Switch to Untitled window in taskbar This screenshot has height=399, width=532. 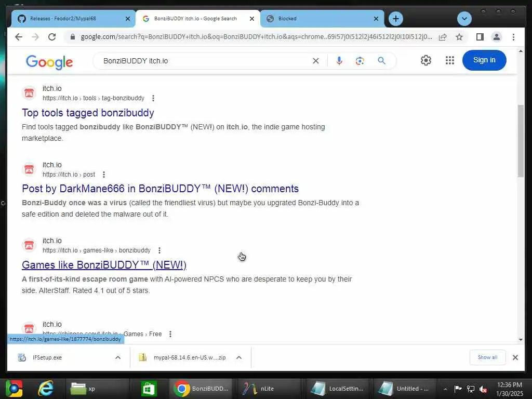click(x=405, y=389)
